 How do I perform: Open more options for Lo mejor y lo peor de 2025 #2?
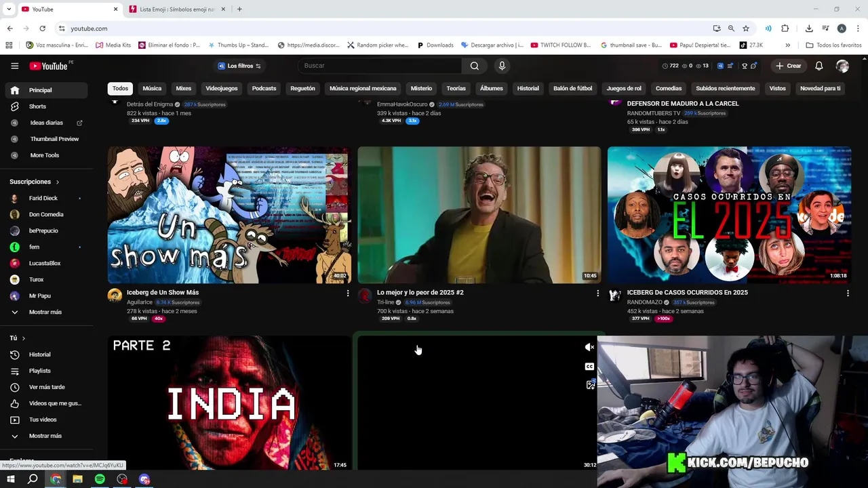[x=597, y=293]
